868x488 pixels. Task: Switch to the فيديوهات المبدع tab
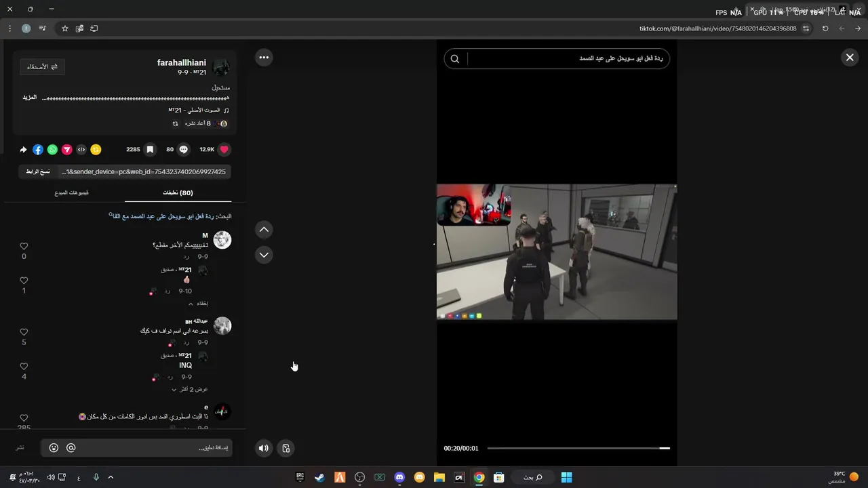point(72,193)
